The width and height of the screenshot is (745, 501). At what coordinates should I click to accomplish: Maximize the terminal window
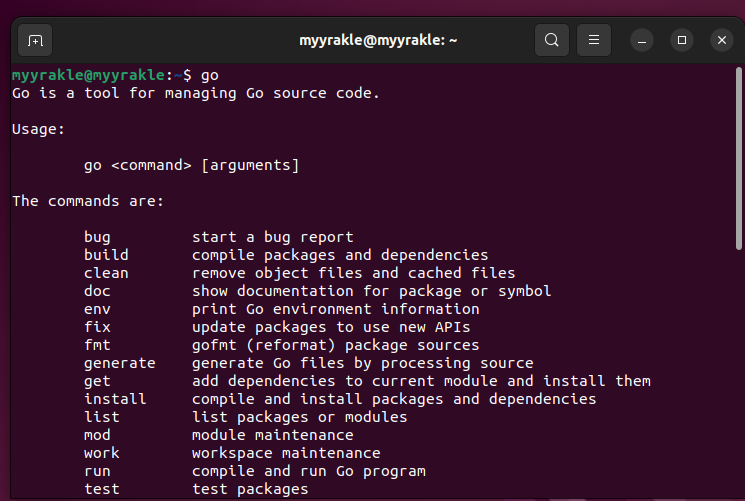(x=682, y=41)
